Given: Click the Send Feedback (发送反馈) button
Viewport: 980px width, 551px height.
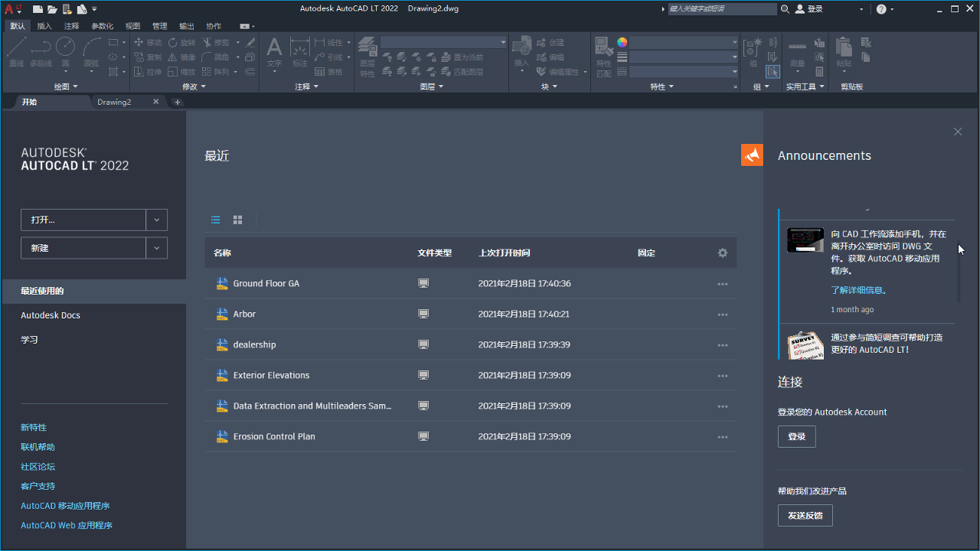Looking at the screenshot, I should coord(805,516).
